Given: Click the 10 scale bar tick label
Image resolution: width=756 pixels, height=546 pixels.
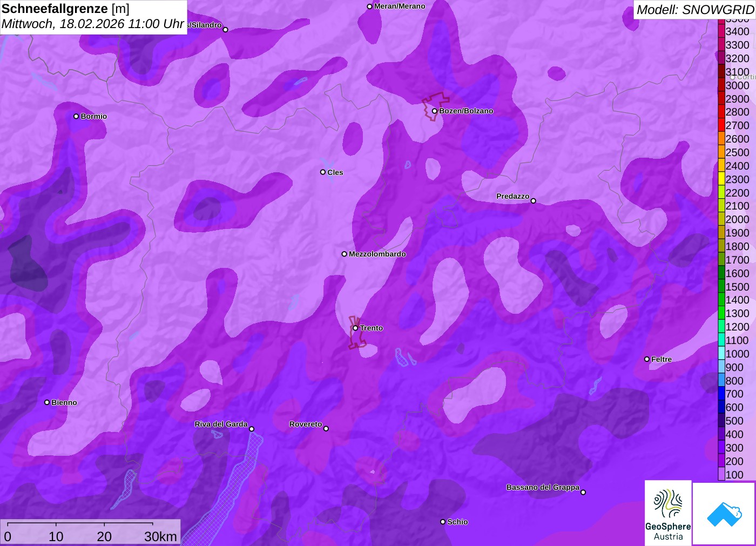Looking at the screenshot, I should click(56, 536).
